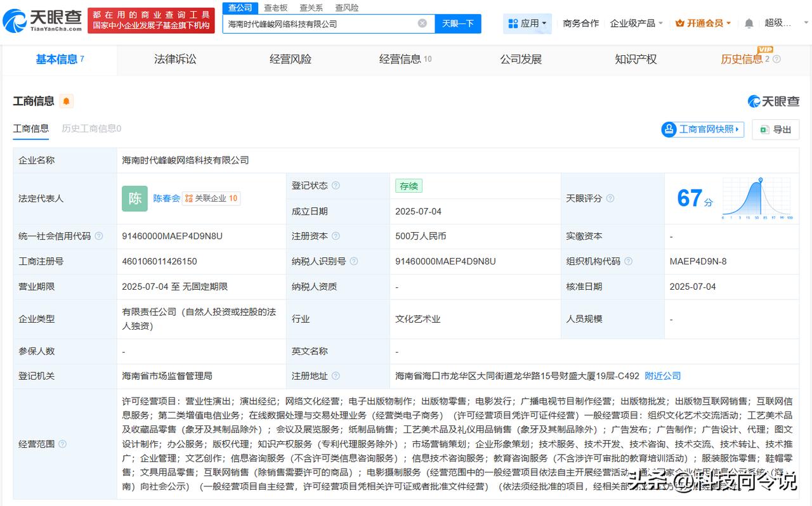Select the 工商信息 sub-tab

pyautogui.click(x=31, y=128)
